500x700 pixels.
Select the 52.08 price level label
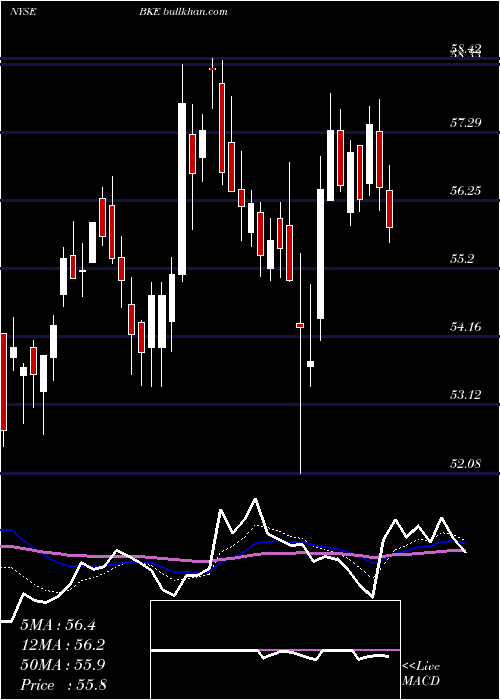tap(466, 464)
